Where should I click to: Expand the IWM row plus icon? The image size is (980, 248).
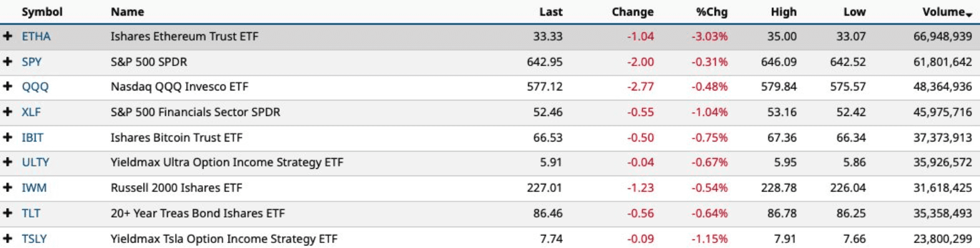(x=7, y=188)
